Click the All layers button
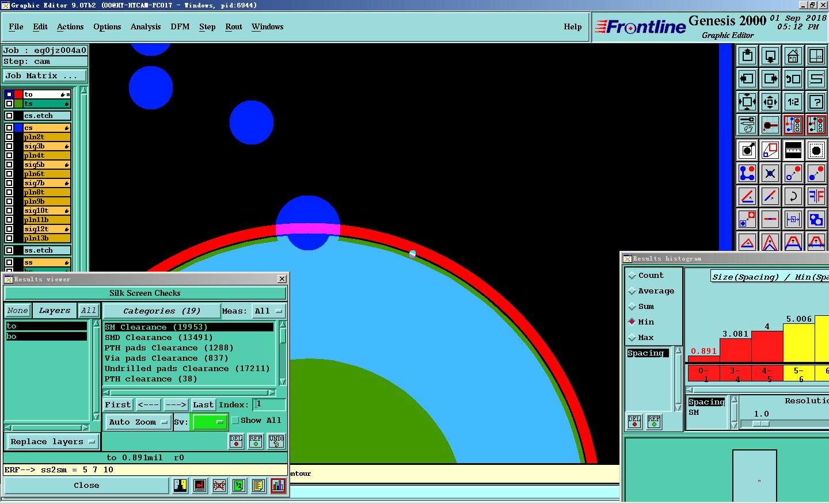Image resolution: width=829 pixels, height=504 pixels. click(88, 311)
